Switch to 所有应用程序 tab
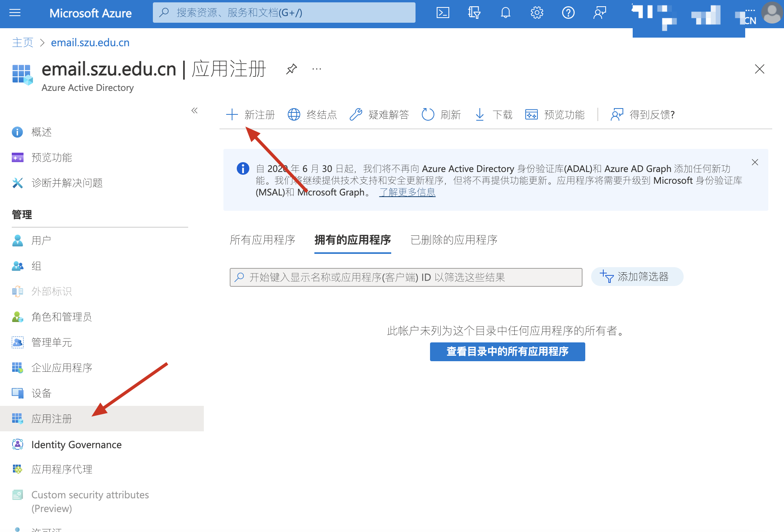The image size is (784, 532). (262, 240)
